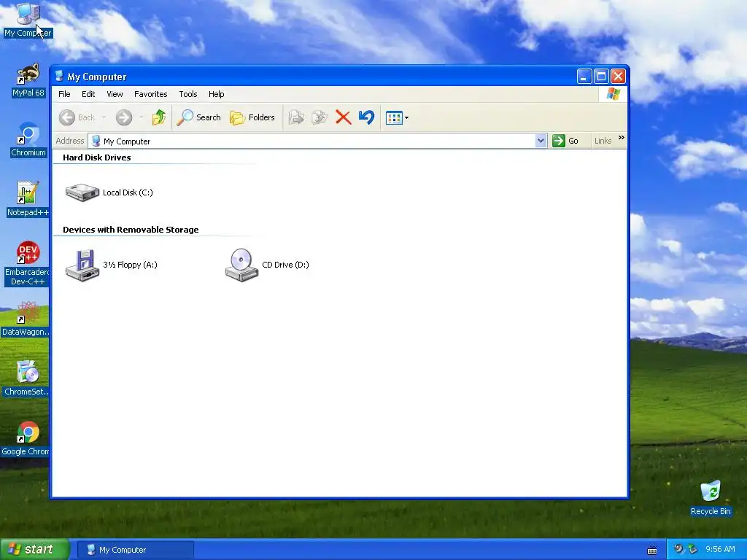Minimize the My Computer window
747x560 pixels.
click(x=584, y=76)
